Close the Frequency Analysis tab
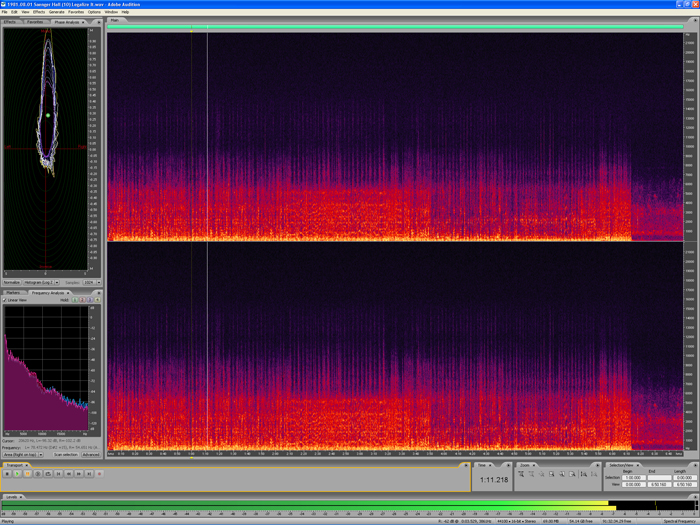 68,293
